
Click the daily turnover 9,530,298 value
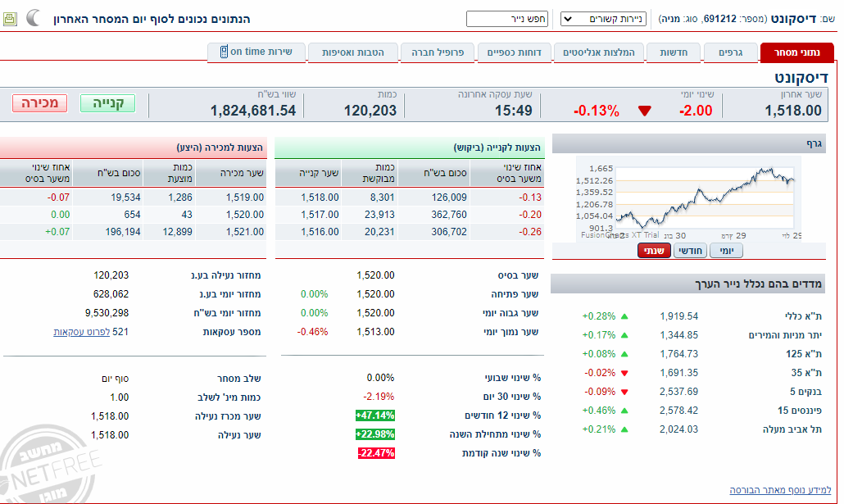pyautogui.click(x=107, y=313)
